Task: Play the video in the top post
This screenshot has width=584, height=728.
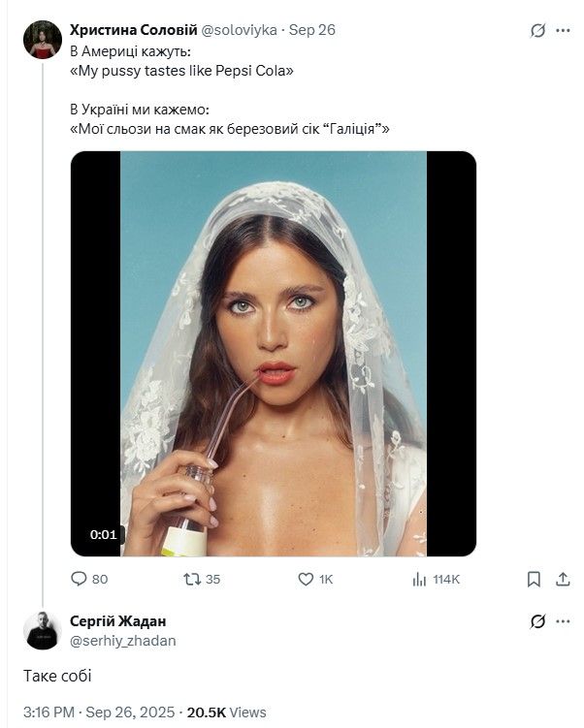Action: pyautogui.click(x=274, y=354)
